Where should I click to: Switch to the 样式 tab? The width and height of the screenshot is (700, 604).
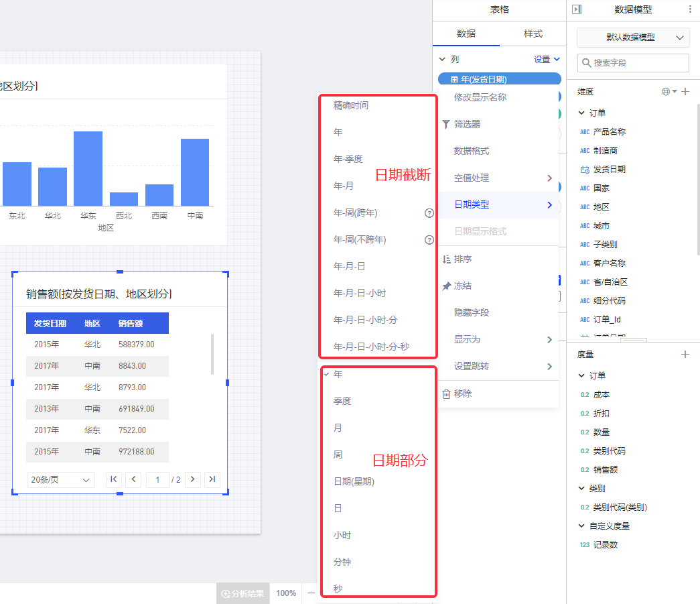pyautogui.click(x=533, y=34)
